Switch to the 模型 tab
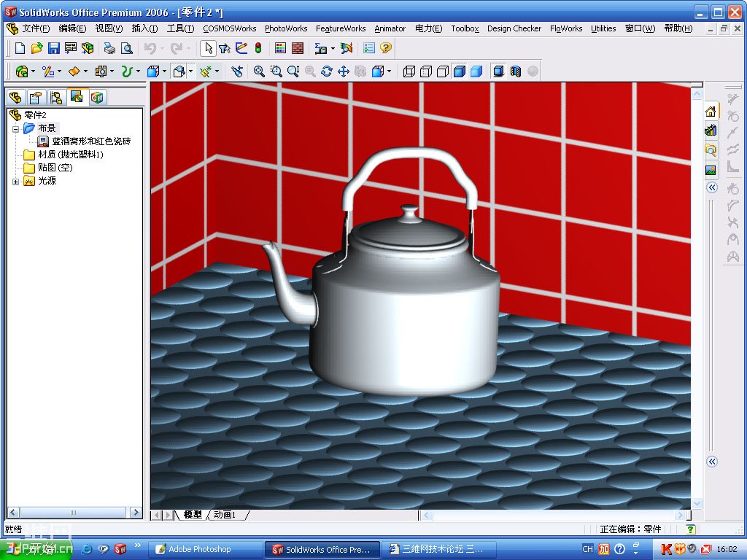 click(x=193, y=515)
